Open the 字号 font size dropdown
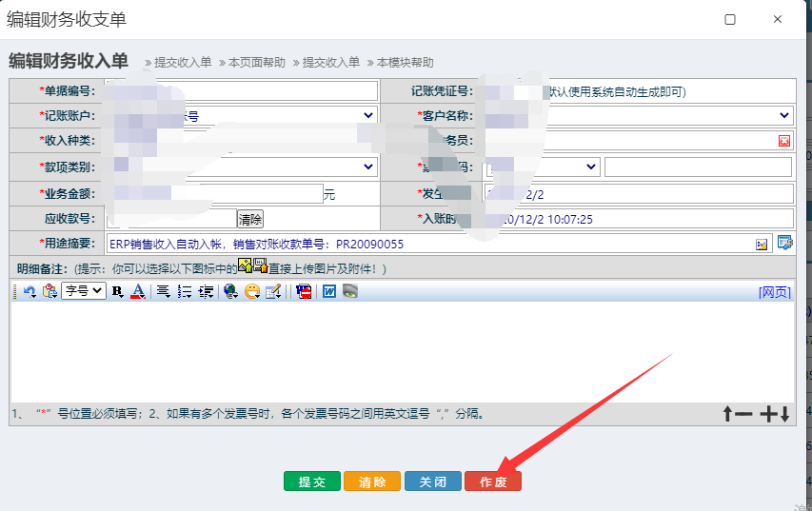This screenshot has height=511, width=812. tap(84, 291)
